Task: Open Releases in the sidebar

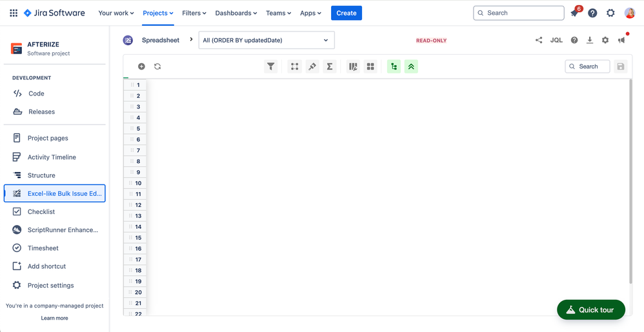Action: coord(55,112)
